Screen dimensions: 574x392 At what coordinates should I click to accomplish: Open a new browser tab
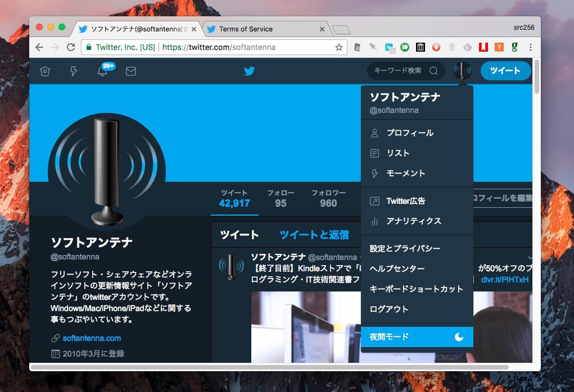pyautogui.click(x=341, y=30)
